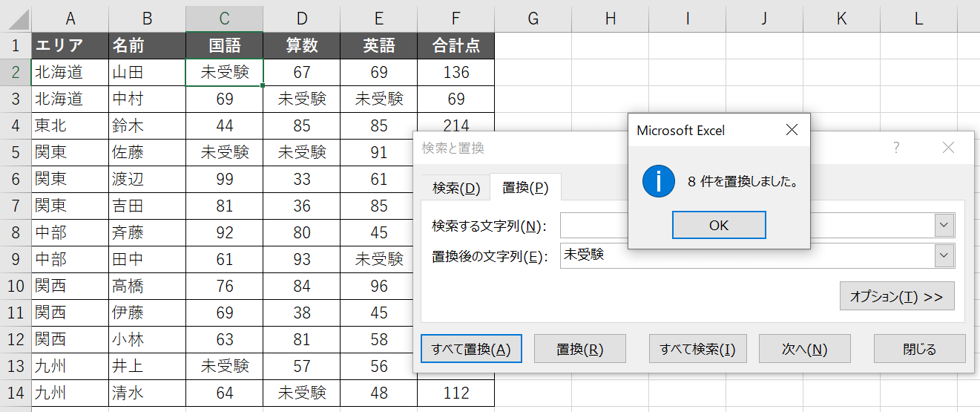Click the select-all corner of the sheet
Screen dimensions: 980x412
[x=16, y=19]
